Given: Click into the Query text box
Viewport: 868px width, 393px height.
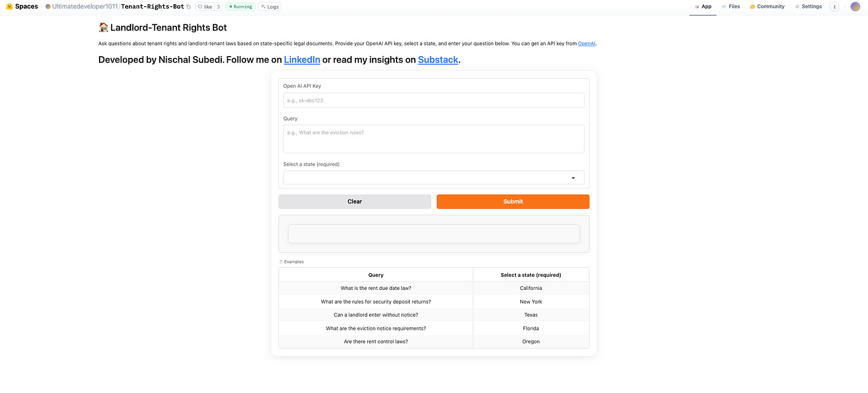Looking at the screenshot, I should pyautogui.click(x=433, y=139).
